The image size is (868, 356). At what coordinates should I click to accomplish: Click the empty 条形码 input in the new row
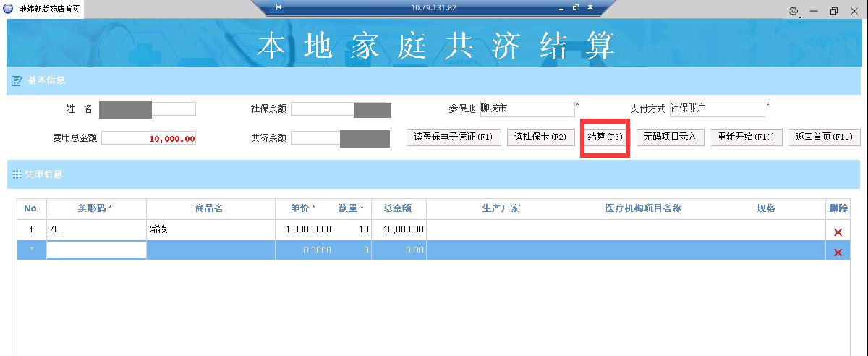point(96,250)
